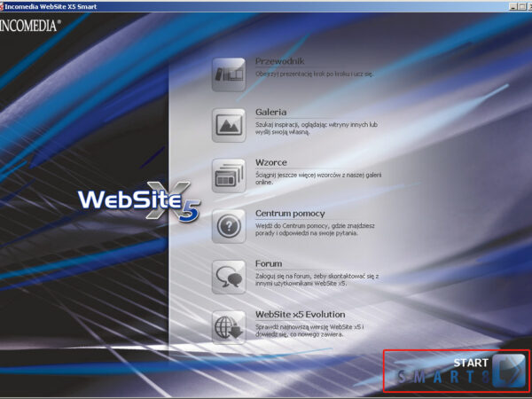Screen dimensions: 532x399
Task: Select the Galeria heading link
Action: click(x=270, y=113)
